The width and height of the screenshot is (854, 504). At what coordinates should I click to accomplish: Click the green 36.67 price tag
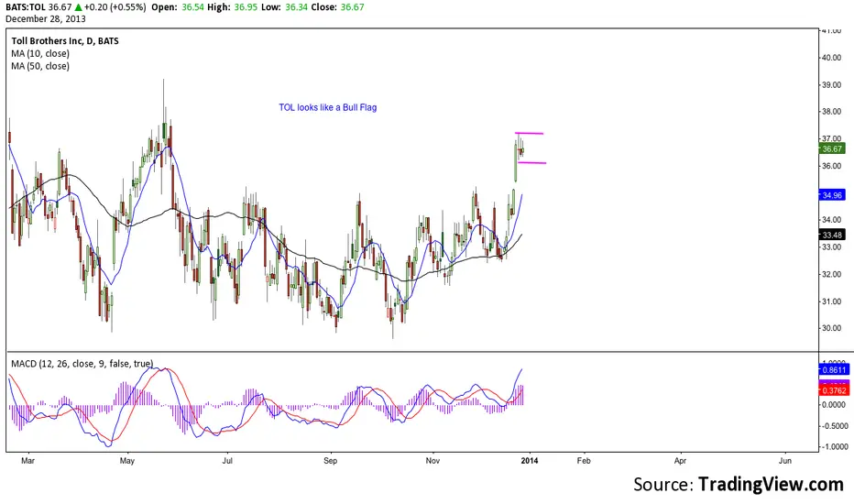point(832,148)
